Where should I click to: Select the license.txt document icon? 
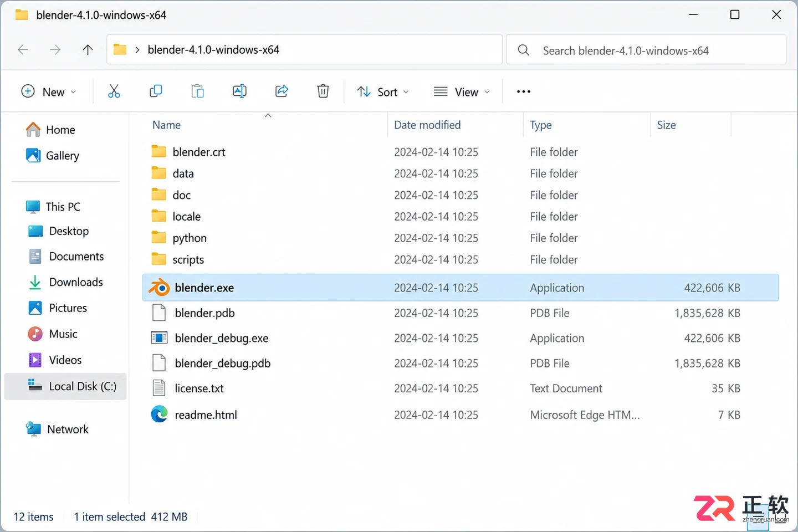pos(159,388)
